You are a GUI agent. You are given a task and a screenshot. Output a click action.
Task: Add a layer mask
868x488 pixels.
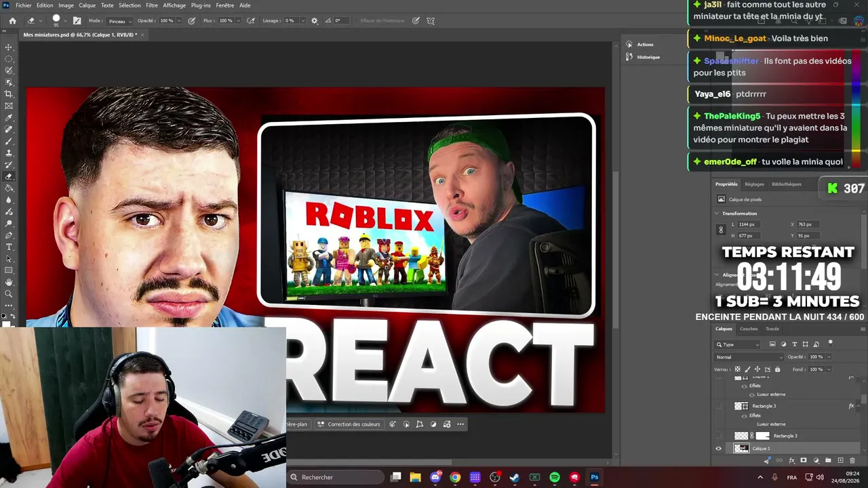pos(804,461)
